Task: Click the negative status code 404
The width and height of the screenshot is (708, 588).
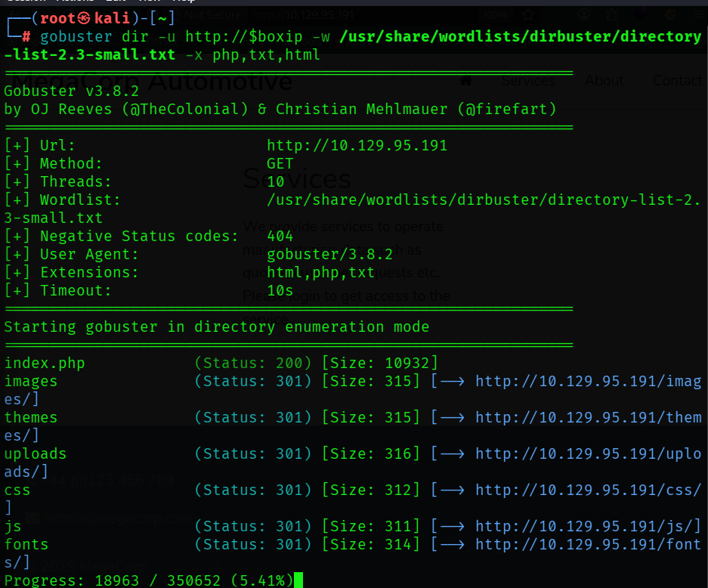Action: tap(280, 237)
